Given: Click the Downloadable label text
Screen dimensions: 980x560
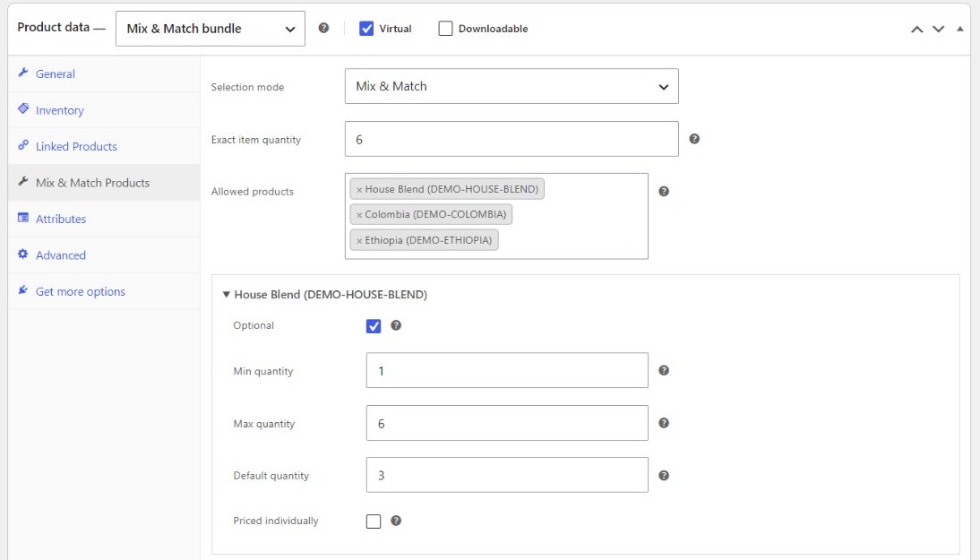Looking at the screenshot, I should point(493,29).
